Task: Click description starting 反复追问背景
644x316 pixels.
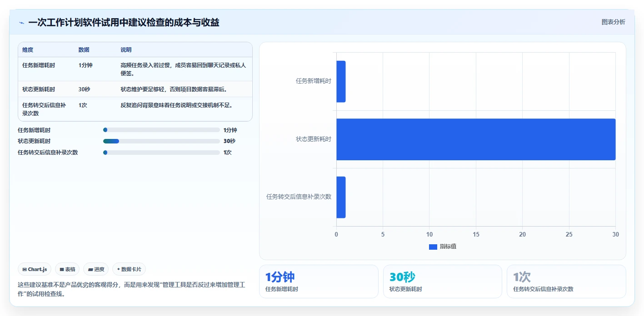Action: point(177,105)
